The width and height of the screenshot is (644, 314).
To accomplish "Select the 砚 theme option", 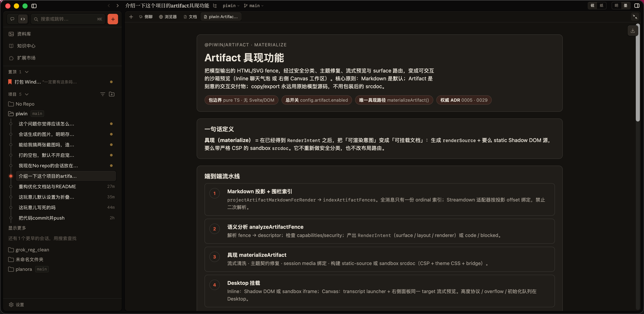I will click(592, 5).
